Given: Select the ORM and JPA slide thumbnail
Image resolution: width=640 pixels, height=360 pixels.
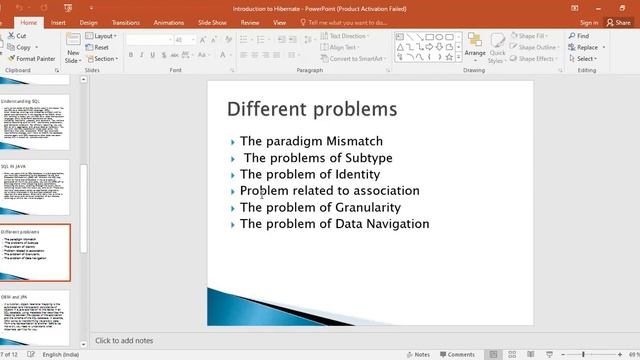Looking at the screenshot, I should click(x=35, y=318).
